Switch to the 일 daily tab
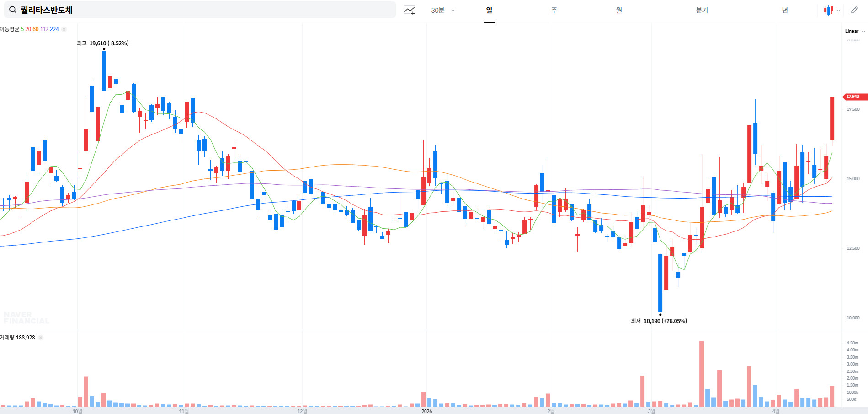The image size is (868, 414). pyautogui.click(x=489, y=10)
